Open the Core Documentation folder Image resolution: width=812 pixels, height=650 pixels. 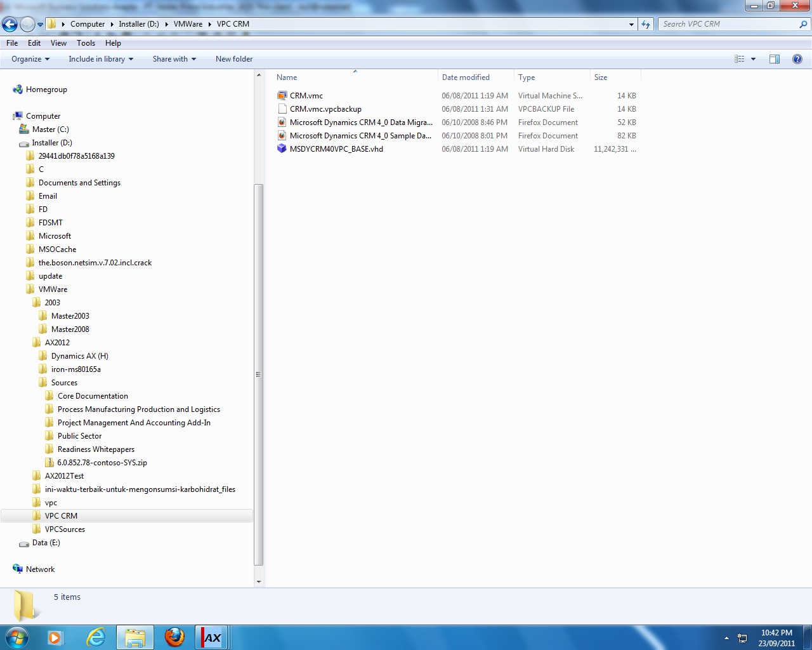coord(93,396)
